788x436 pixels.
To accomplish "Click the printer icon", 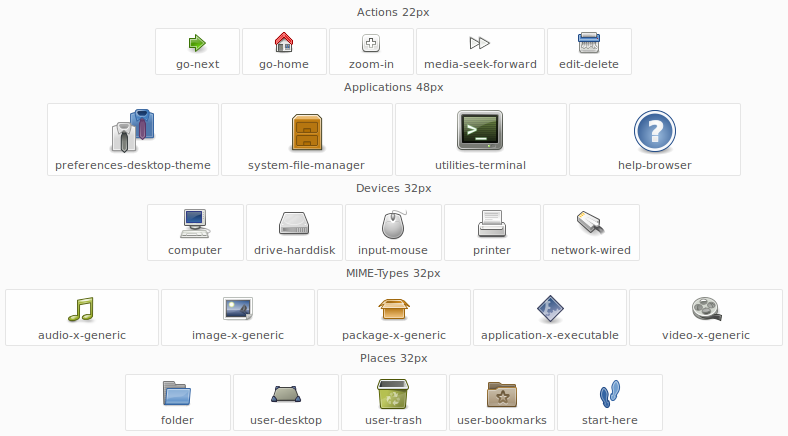I will click(492, 224).
